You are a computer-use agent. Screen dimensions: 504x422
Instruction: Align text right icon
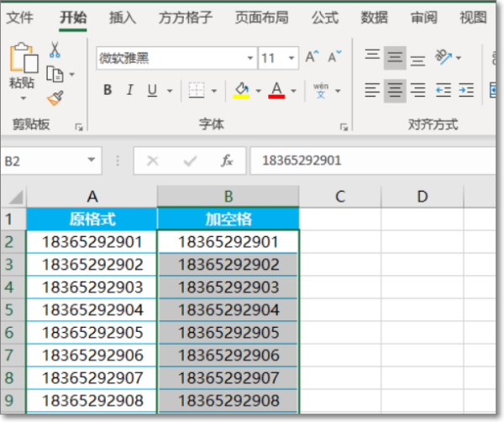pos(417,91)
